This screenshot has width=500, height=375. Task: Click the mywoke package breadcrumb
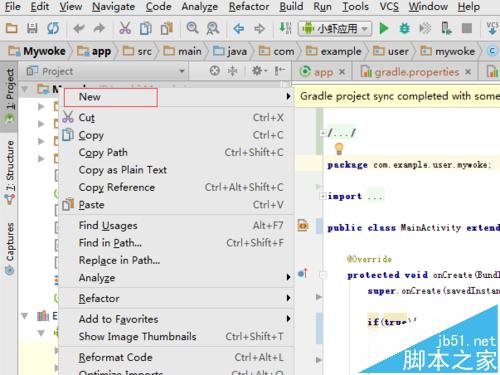click(447, 51)
